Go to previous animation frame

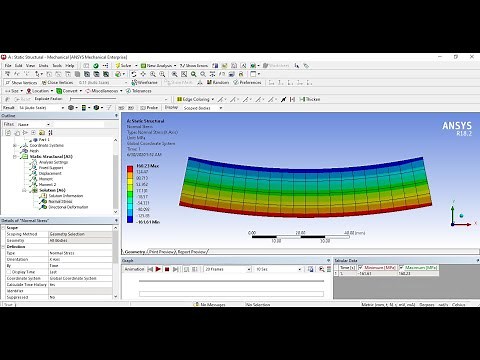pos(150,269)
